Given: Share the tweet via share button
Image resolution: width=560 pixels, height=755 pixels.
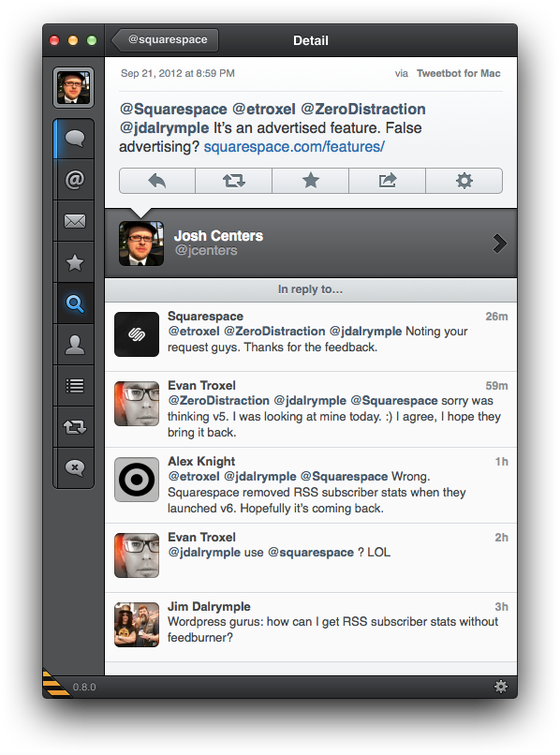Looking at the screenshot, I should click(387, 181).
